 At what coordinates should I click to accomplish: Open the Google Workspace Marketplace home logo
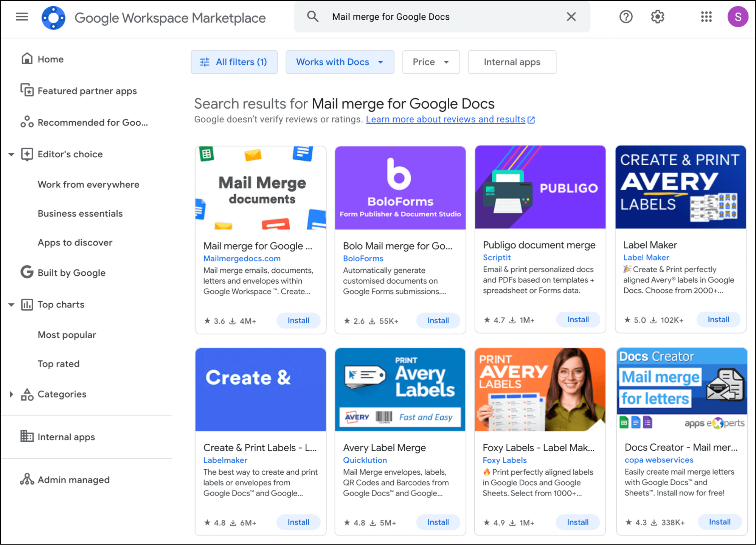point(53,17)
